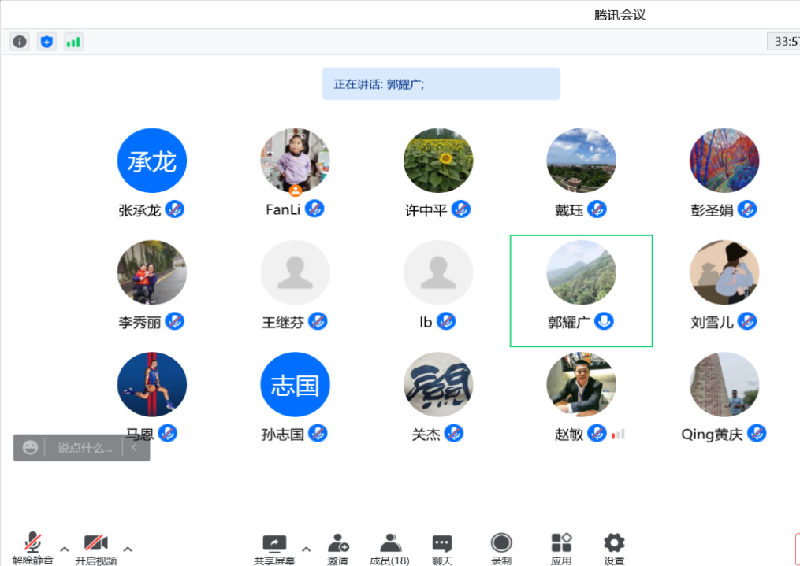800x566 pixels.
Task: Open the Invite (邀请) panel
Action: pyautogui.click(x=338, y=548)
